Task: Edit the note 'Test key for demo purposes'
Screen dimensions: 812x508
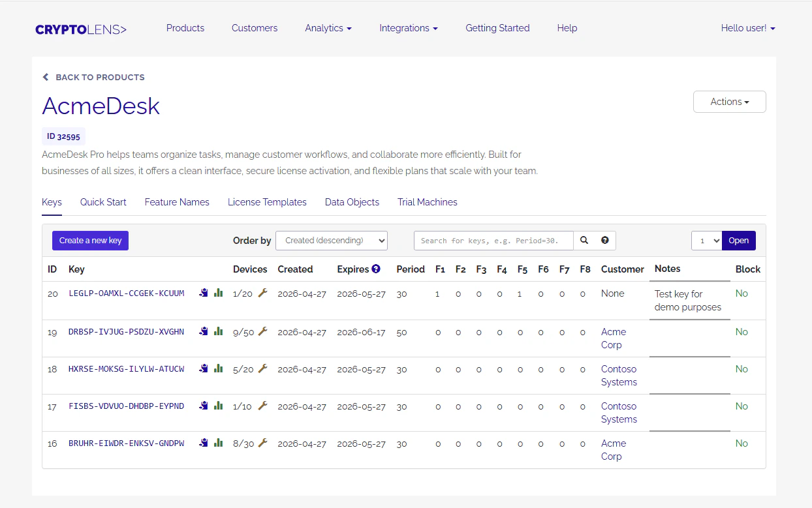Action: pyautogui.click(x=690, y=301)
